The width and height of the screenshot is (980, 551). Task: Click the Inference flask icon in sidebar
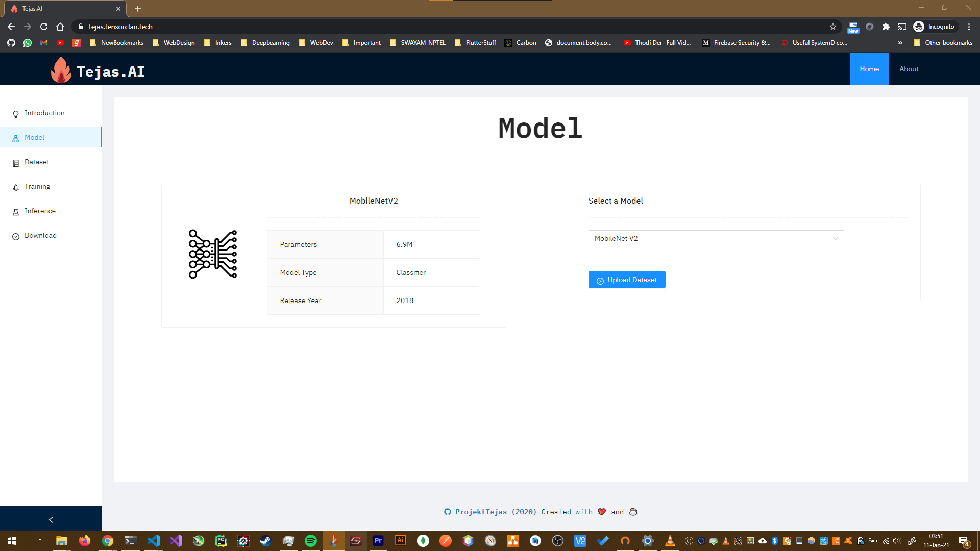(16, 212)
